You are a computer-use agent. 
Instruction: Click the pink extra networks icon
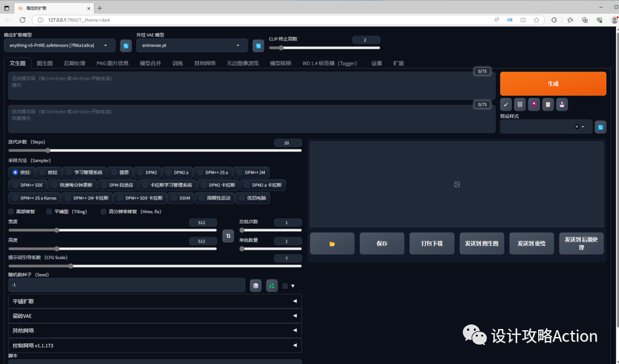pos(535,104)
